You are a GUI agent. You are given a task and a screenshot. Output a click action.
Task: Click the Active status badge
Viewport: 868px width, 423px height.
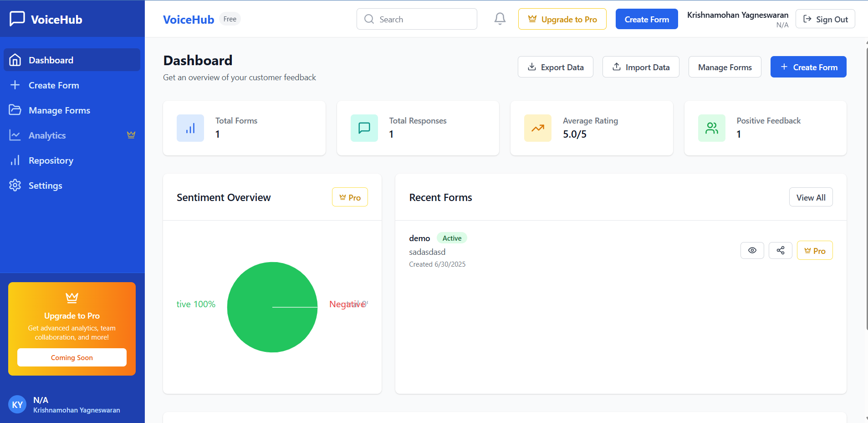[x=452, y=238]
